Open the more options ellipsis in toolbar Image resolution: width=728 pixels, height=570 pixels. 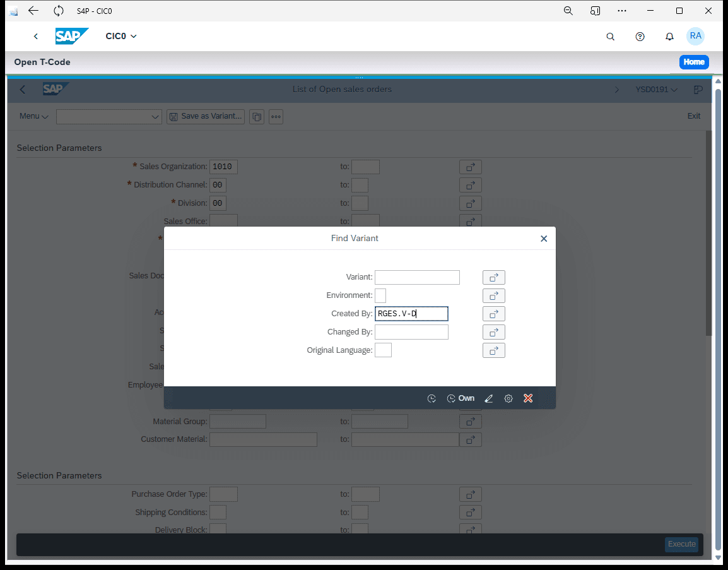(276, 117)
